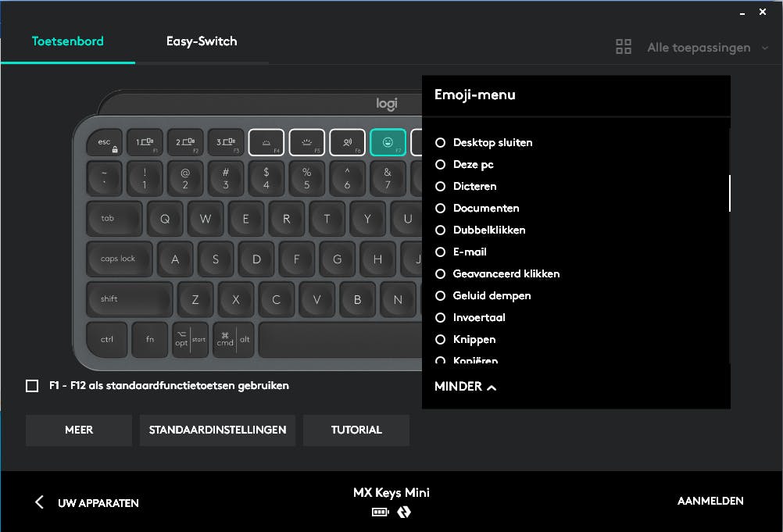Click the action list scrollbar thumb
This screenshot has width=783, height=532.
tap(730, 193)
